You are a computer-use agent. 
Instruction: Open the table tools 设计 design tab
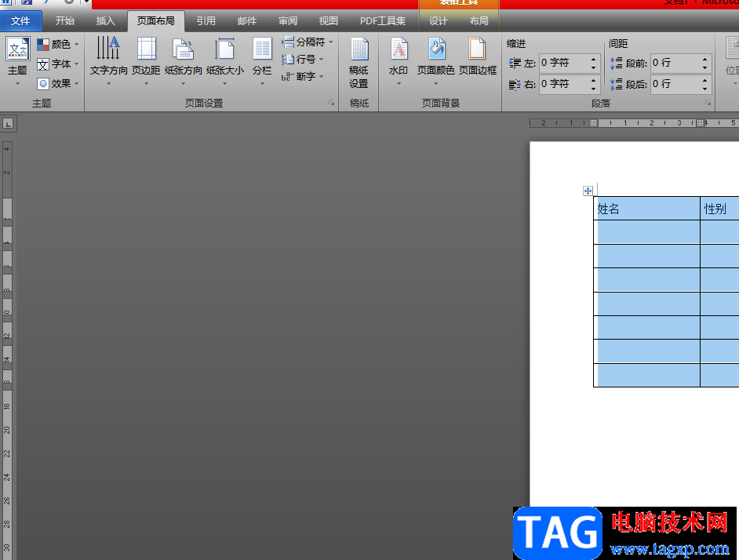tap(439, 21)
